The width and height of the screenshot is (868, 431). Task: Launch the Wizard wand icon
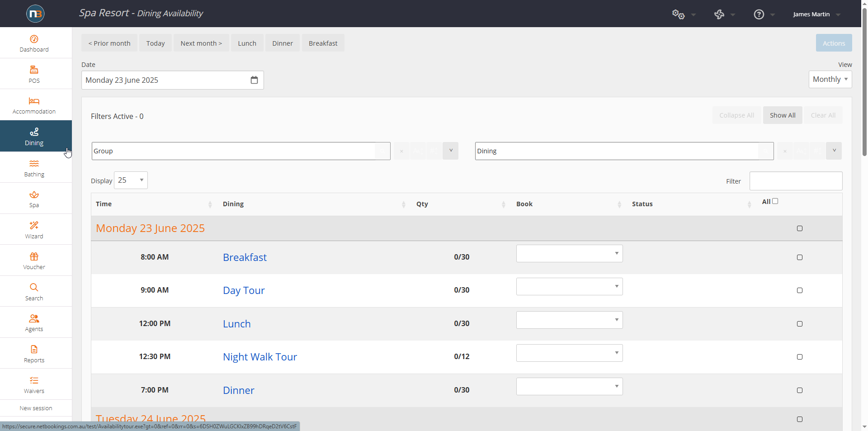(34, 225)
